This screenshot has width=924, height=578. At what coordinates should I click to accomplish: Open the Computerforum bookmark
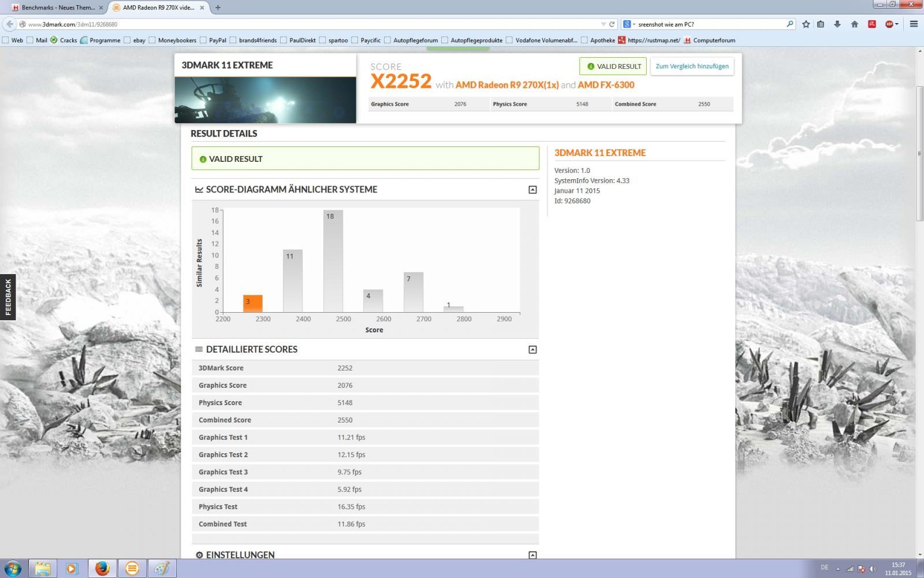(710, 40)
